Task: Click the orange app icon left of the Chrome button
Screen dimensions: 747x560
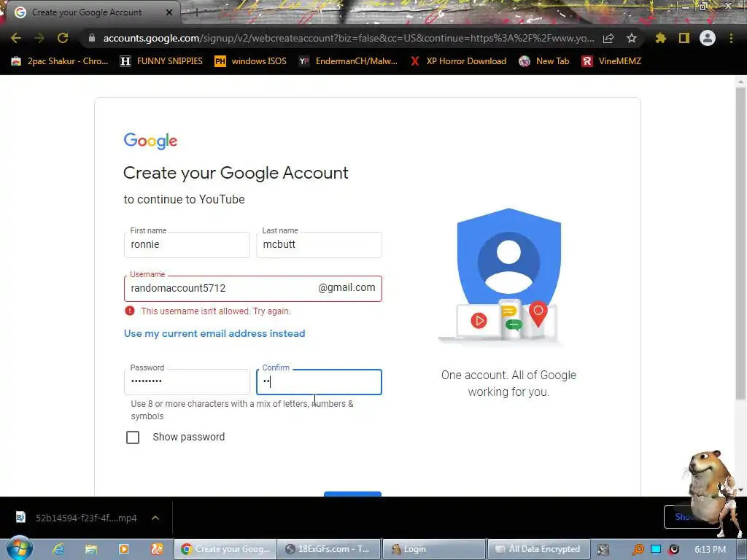Action: click(157, 549)
